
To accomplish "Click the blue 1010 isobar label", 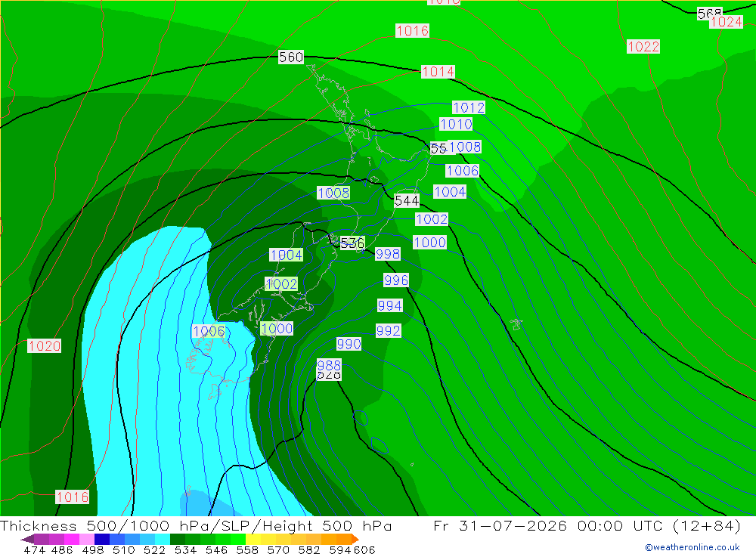I will (x=456, y=125).
